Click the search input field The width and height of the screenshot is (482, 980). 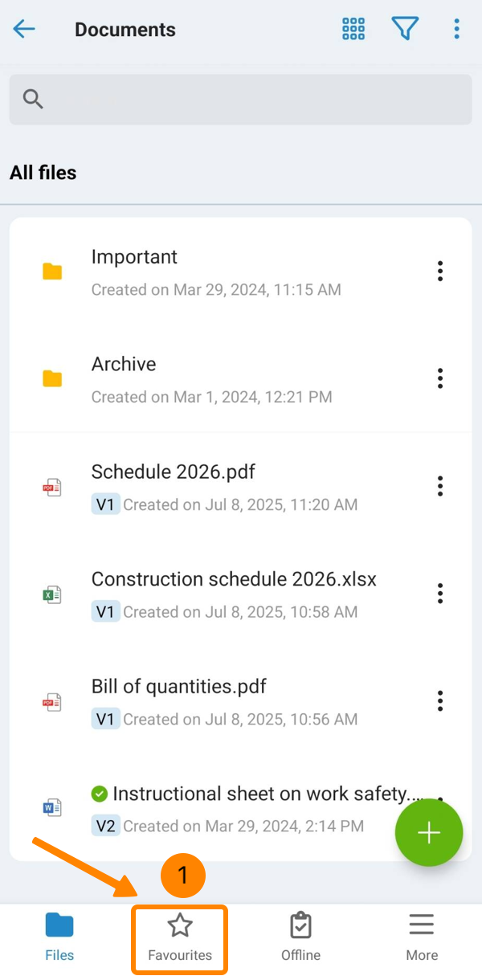[x=241, y=100]
